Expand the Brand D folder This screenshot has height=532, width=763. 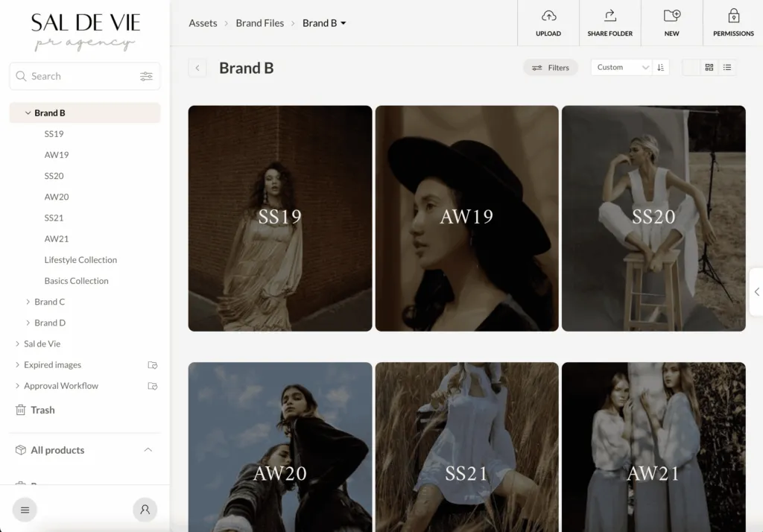point(28,323)
